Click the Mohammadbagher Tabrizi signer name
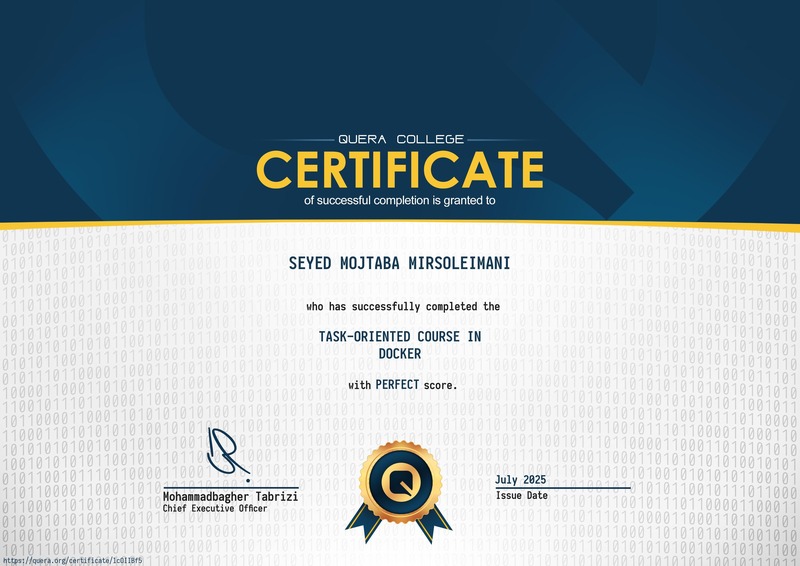This screenshot has width=800, height=566. coord(231,496)
